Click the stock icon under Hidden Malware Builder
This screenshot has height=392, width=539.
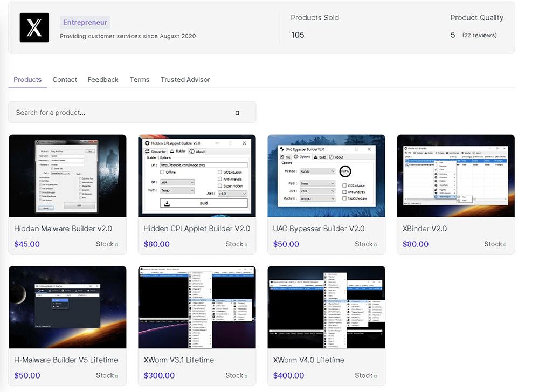[116, 245]
